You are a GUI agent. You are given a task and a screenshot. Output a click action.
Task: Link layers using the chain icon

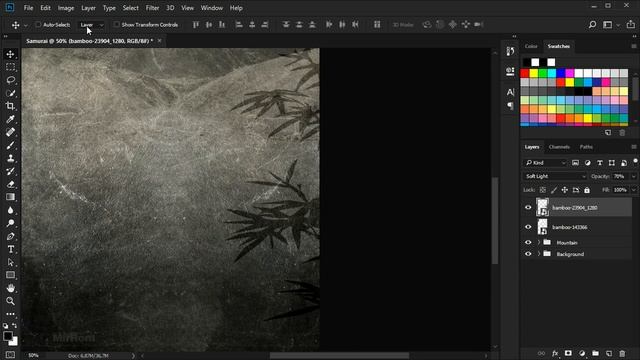tap(541, 353)
